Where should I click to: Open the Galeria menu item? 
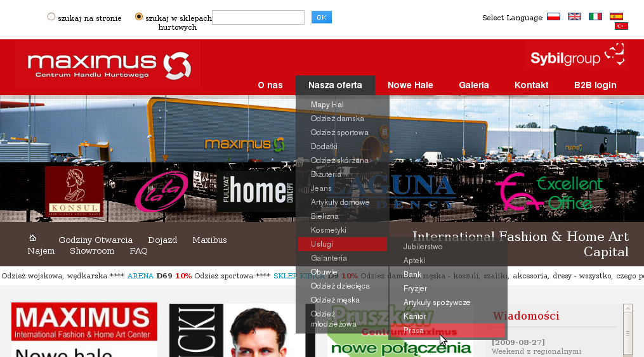474,85
